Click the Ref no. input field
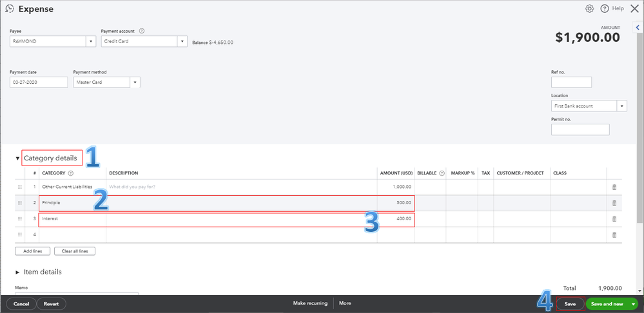The height and width of the screenshot is (313, 644). click(x=571, y=82)
